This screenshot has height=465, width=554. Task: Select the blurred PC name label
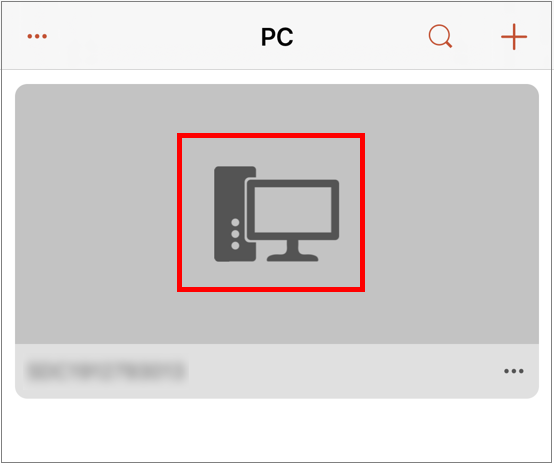(107, 371)
